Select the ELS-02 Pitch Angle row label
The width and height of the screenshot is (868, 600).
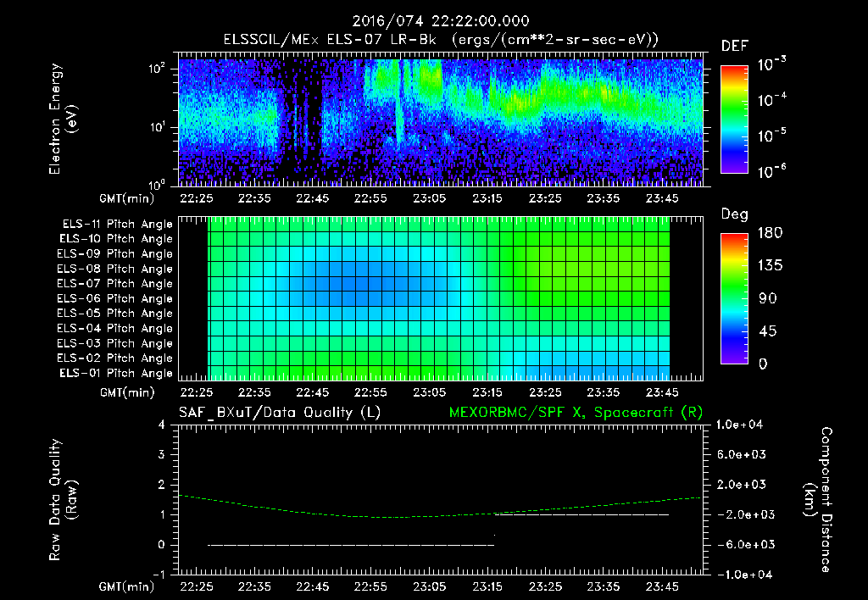tap(114, 358)
